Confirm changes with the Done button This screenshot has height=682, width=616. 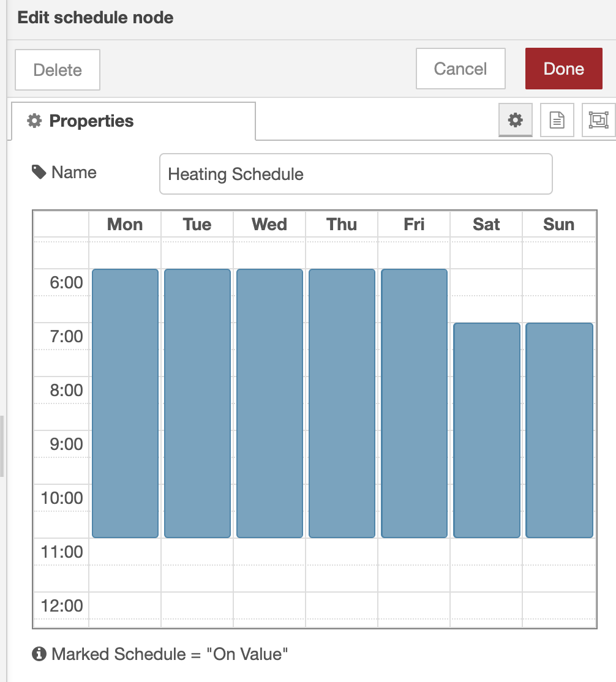(x=563, y=69)
